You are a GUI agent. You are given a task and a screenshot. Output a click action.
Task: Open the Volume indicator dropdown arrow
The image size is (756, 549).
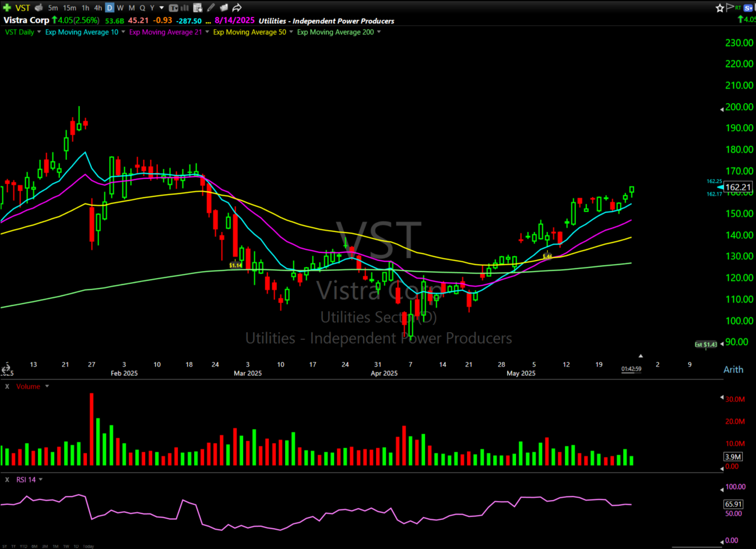tap(47, 386)
